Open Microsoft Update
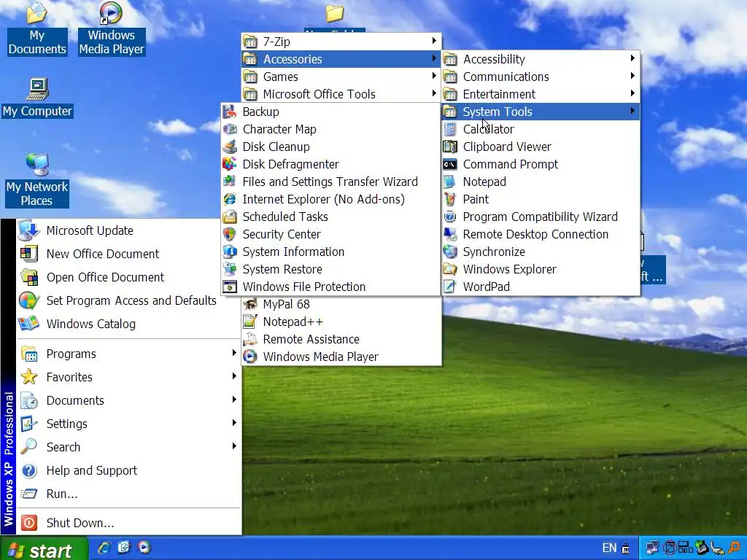747x560 pixels. click(129, 230)
